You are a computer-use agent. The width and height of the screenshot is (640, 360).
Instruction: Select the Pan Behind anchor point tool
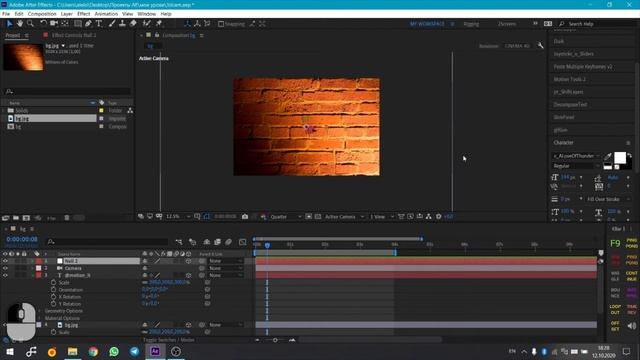coord(65,24)
